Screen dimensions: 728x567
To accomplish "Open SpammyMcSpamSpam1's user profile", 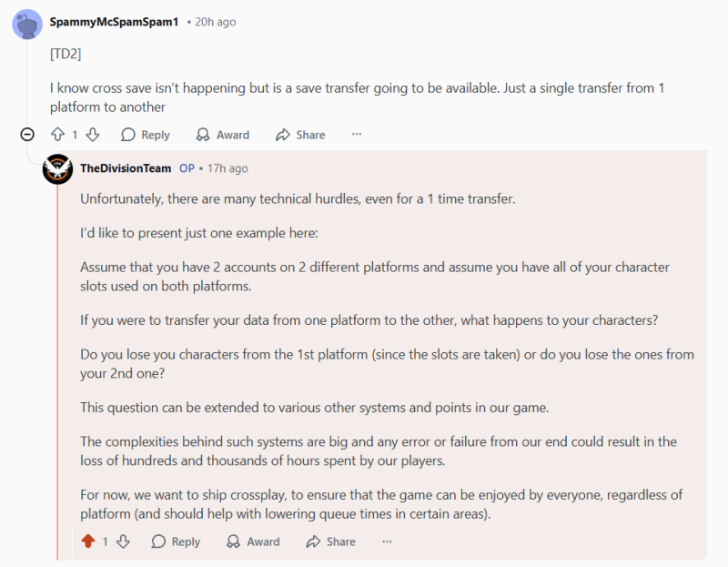I will tap(114, 22).
